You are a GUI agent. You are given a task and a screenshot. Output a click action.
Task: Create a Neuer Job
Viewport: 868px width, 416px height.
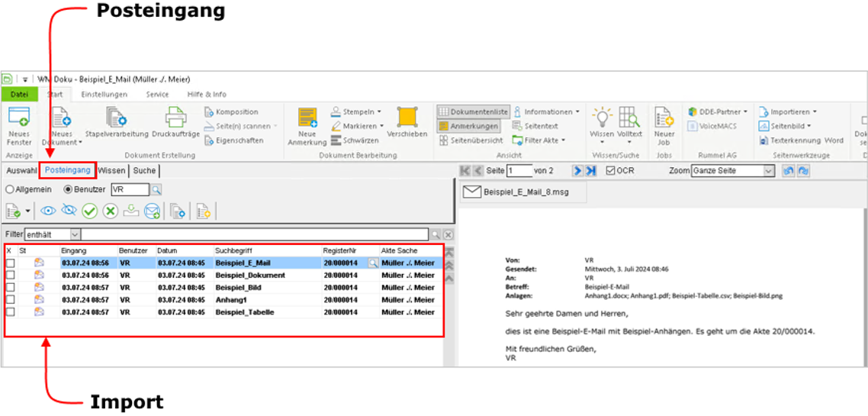click(x=664, y=126)
